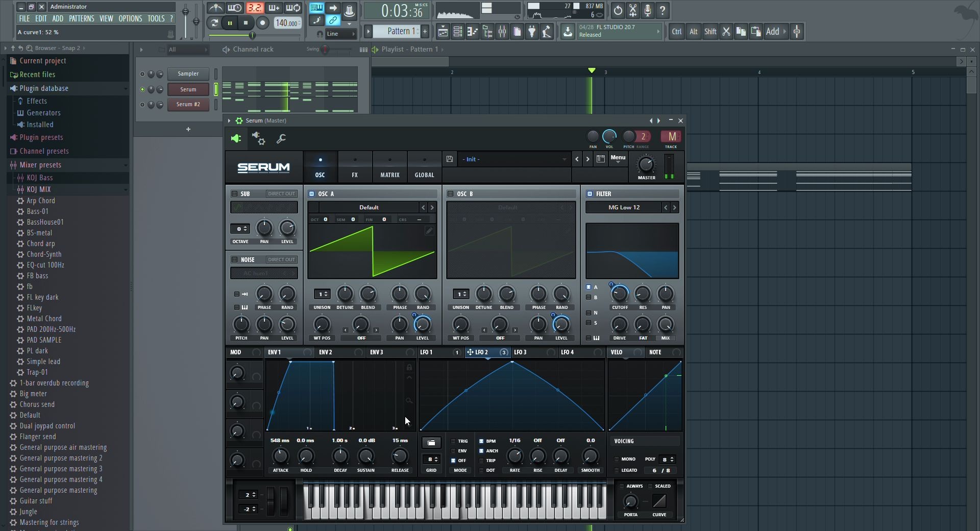Toggle typing keyboard to piano icon
980x531 pixels.
click(316, 8)
